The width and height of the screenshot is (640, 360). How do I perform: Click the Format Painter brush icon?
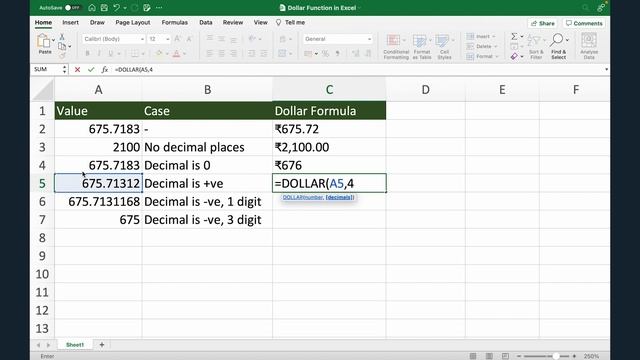click(x=62, y=56)
